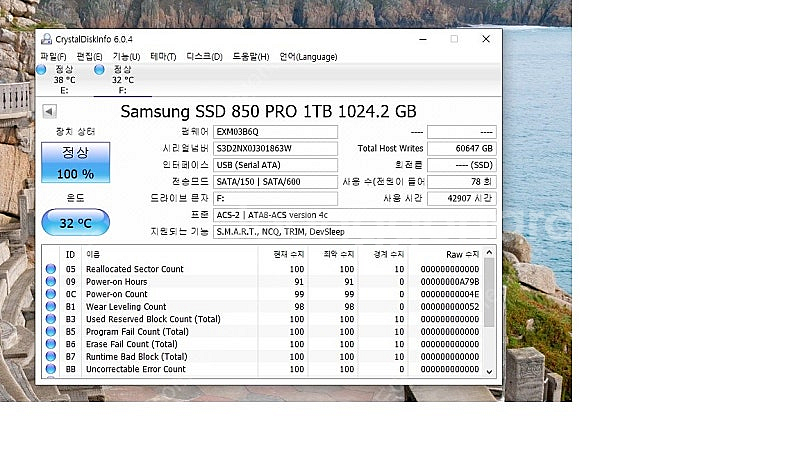
Task: Select the F: disk at 32 °C
Action: [x=122, y=80]
